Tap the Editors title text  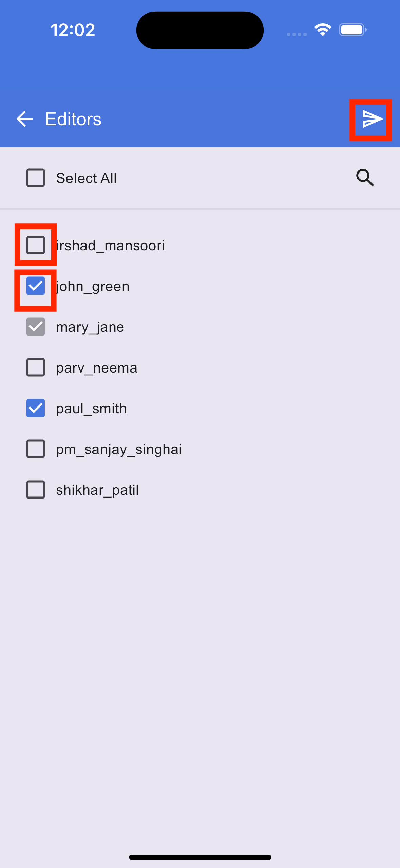[x=73, y=119]
